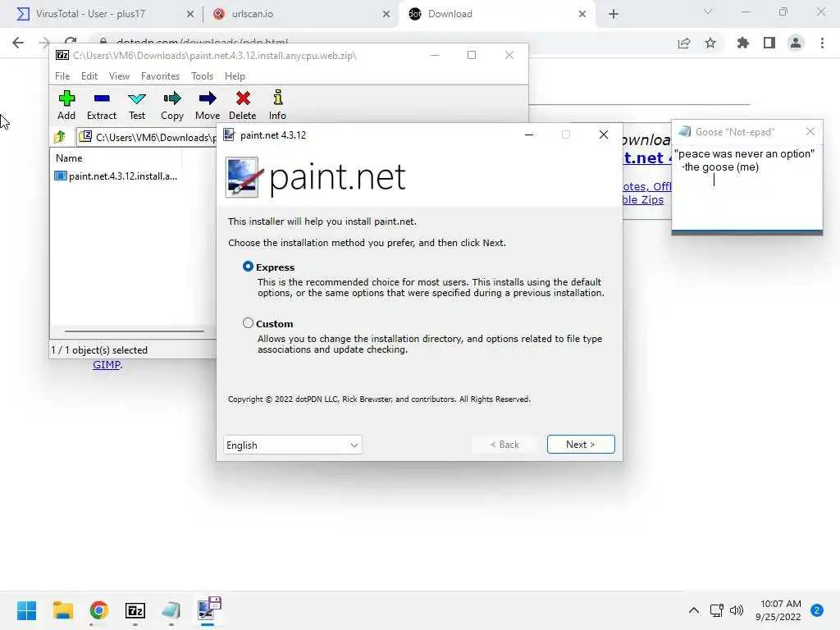
Task: Open volume control in system tray
Action: [x=737, y=610]
